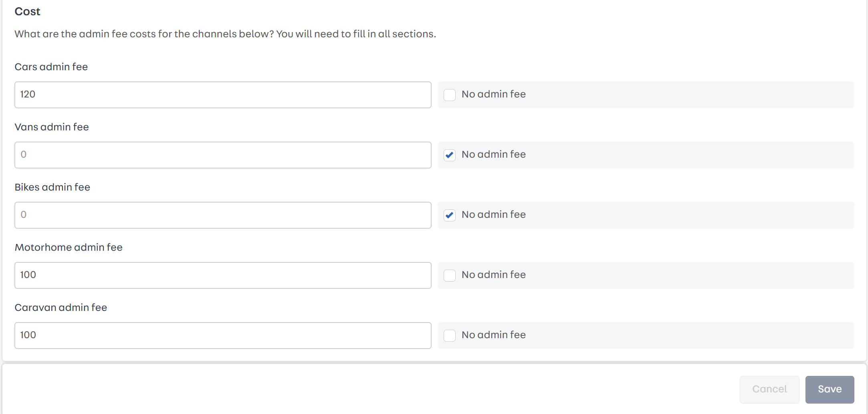Toggle the Motorhome No admin fee checkbox

pos(450,276)
